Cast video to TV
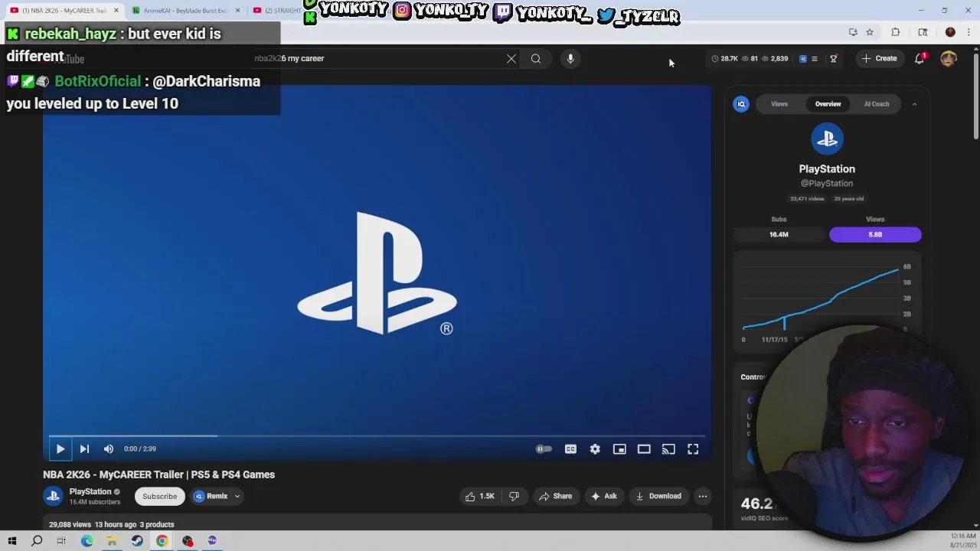Screen dimensions: 980x551 click(668, 449)
